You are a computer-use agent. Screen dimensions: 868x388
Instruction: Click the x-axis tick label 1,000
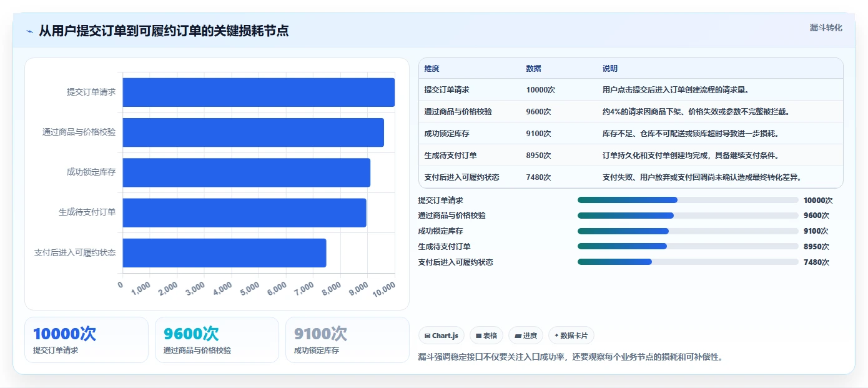point(141,288)
